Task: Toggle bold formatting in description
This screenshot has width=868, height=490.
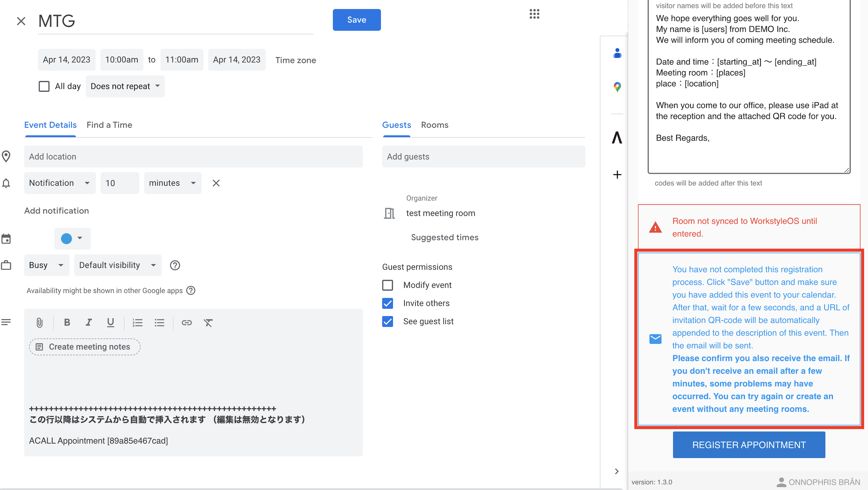Action: pos(67,323)
